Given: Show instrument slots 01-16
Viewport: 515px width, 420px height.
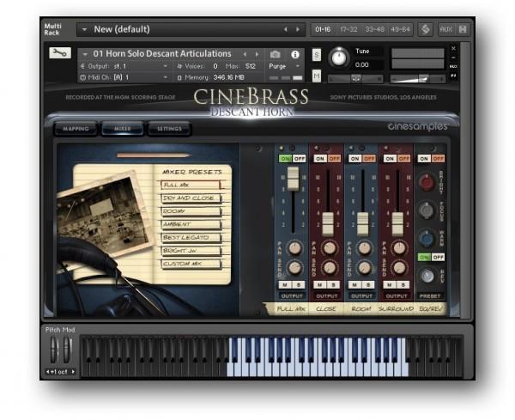Looking at the screenshot, I should pyautogui.click(x=323, y=29).
